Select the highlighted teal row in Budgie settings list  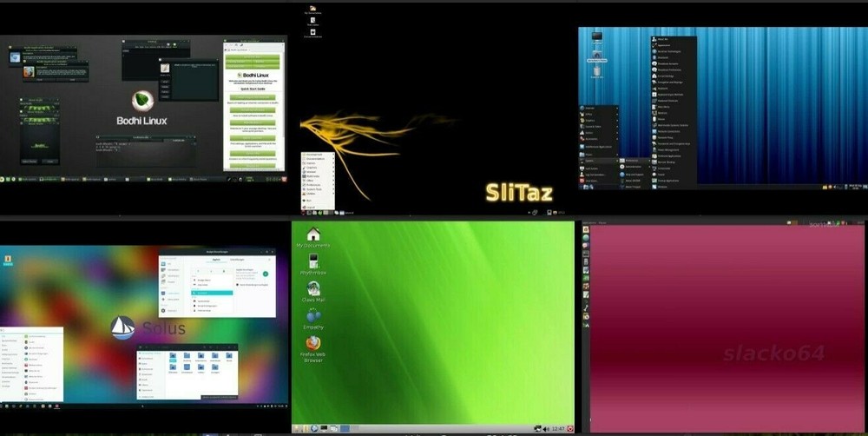pos(212,293)
